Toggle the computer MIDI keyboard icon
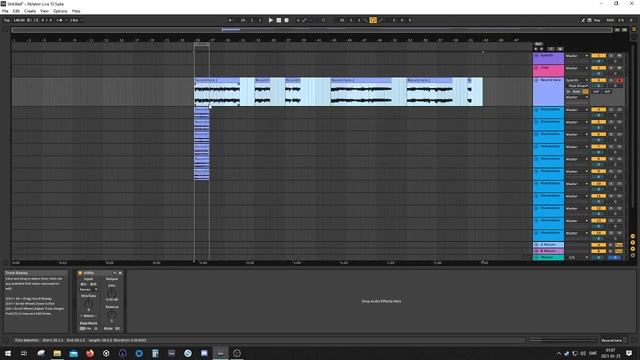The width and height of the screenshot is (640, 360). coord(589,20)
